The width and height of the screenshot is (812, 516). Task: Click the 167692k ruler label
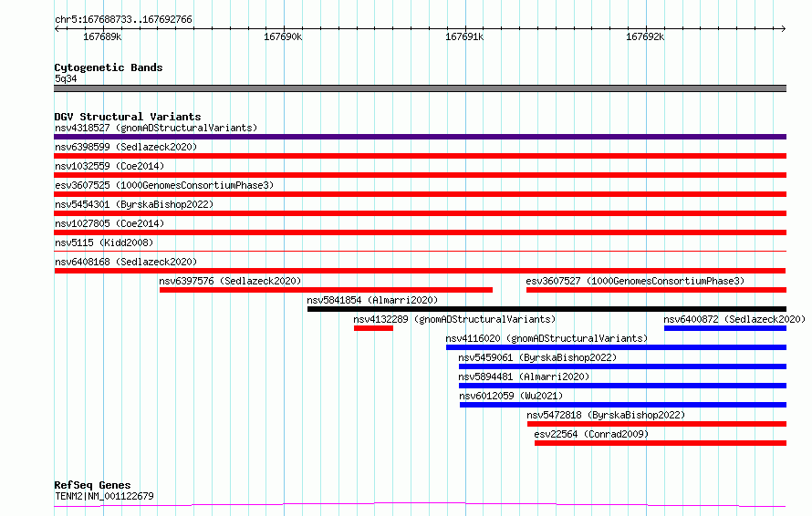pos(645,36)
